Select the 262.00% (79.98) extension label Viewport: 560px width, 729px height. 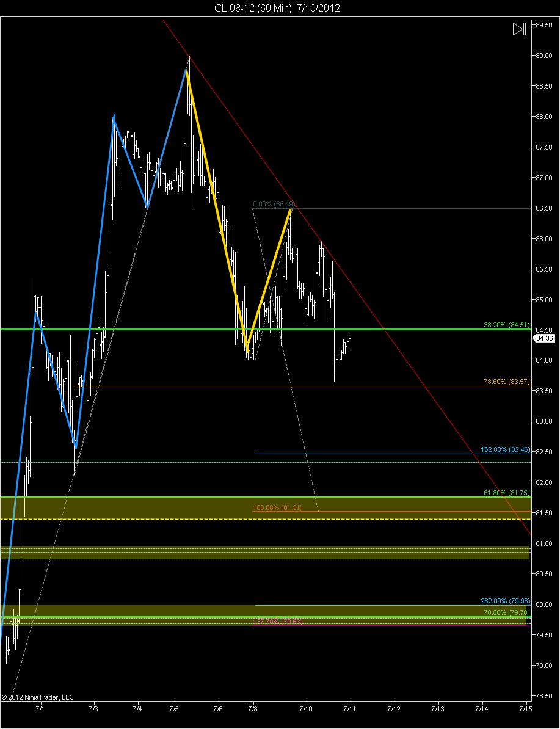pos(505,601)
